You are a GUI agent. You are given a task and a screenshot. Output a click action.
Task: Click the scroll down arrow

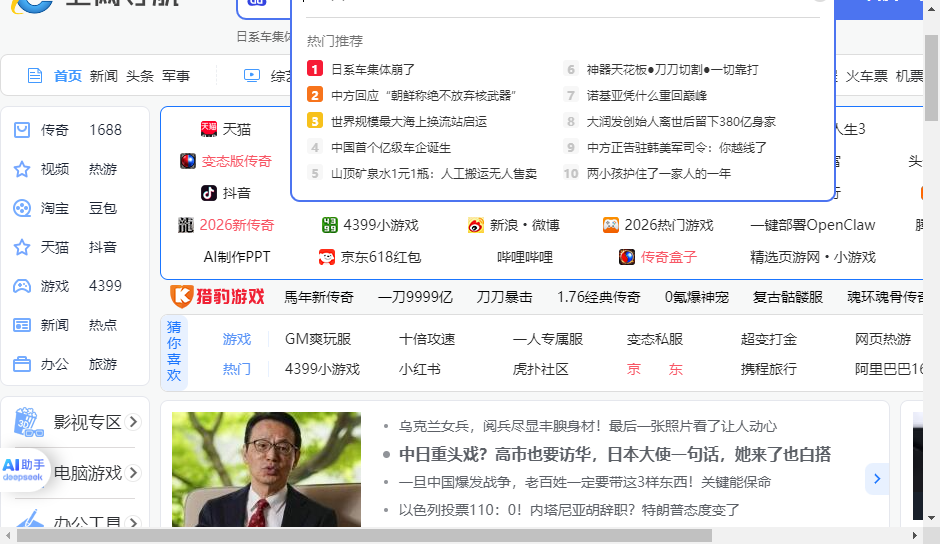(x=931, y=518)
